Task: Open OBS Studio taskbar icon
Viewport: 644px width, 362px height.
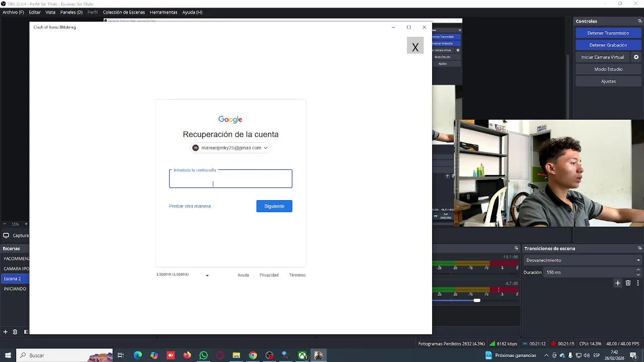Action: tap(270, 355)
